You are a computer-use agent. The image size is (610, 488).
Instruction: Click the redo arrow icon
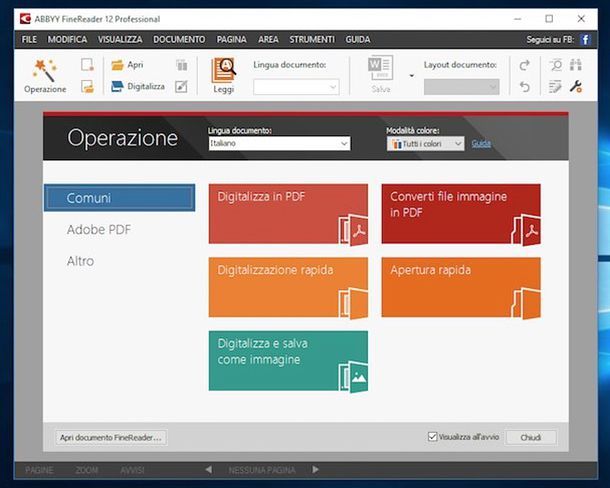tap(525, 65)
